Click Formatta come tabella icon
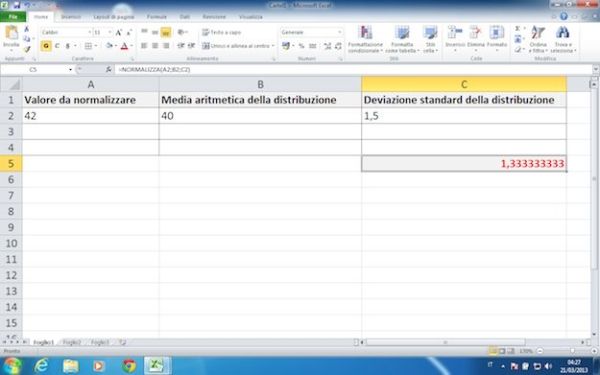Viewport: 600px width, 375px height. 402,33
